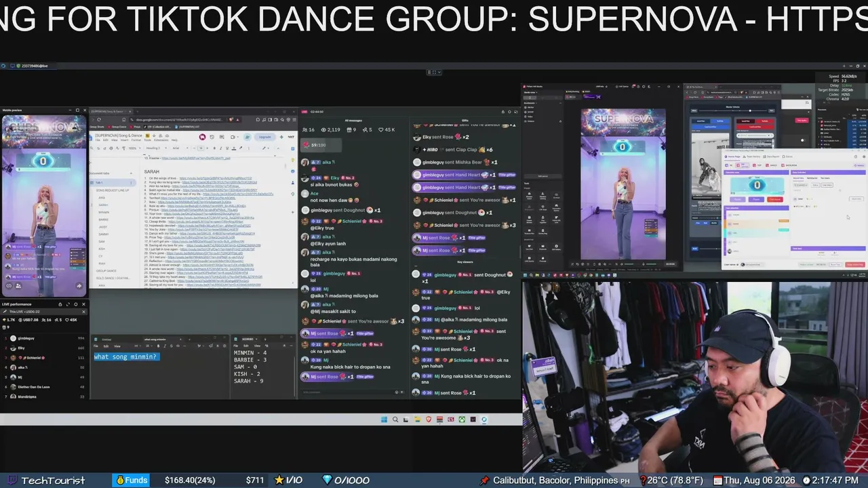This screenshot has height=488, width=868.
Task: Show all comments in Google Docs
Action: (x=221, y=137)
